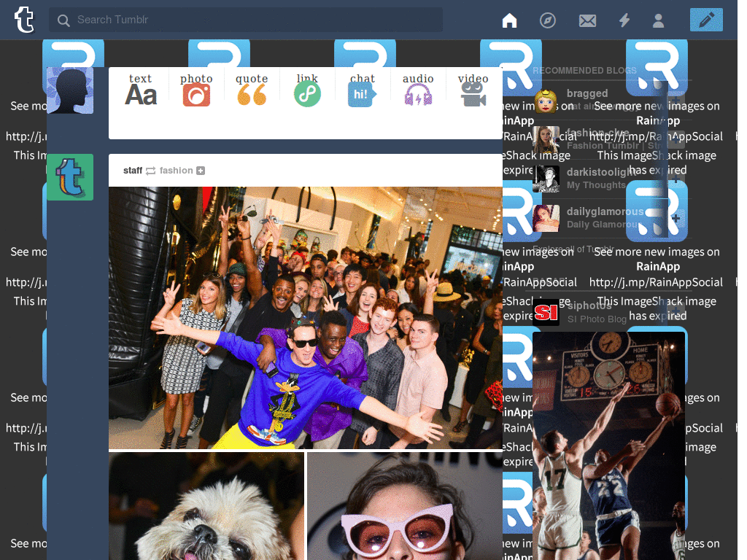Open the fashion-clue avatar thumbnail
This screenshot has height=560, width=747.
(x=546, y=139)
